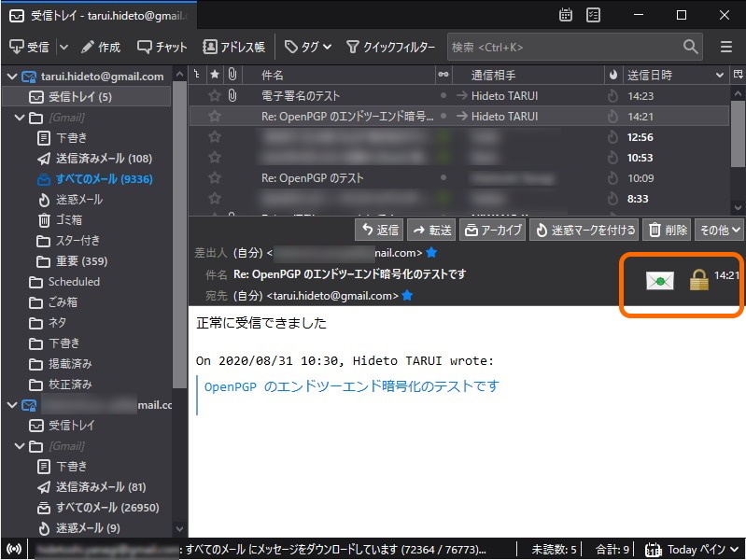The width and height of the screenshot is (746, 560).
Task: Sort by read status glasses column
Action: (x=443, y=75)
